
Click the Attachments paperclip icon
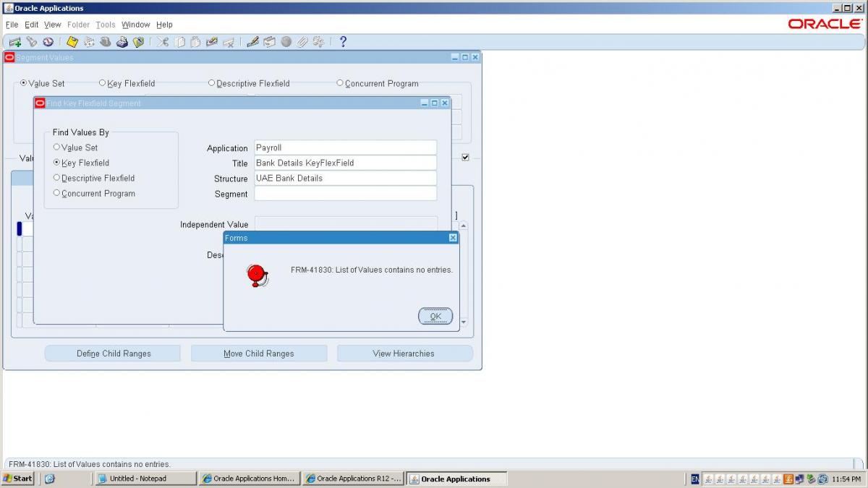302,41
